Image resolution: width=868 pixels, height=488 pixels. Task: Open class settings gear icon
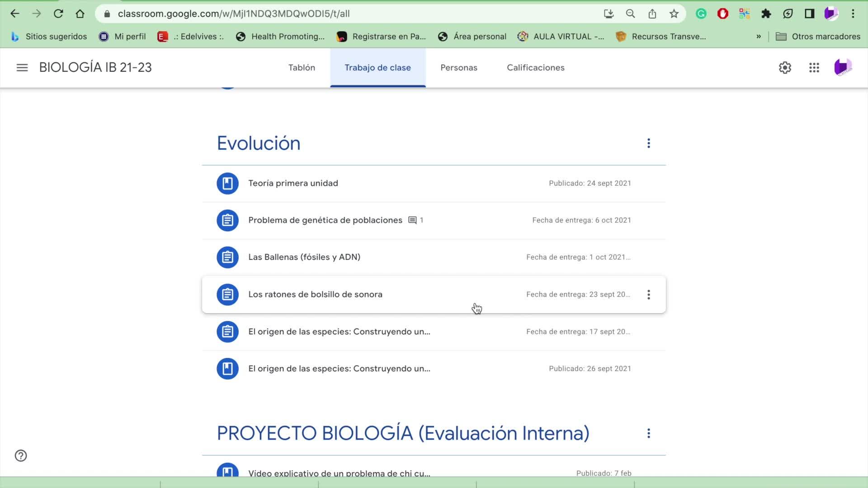click(x=785, y=68)
